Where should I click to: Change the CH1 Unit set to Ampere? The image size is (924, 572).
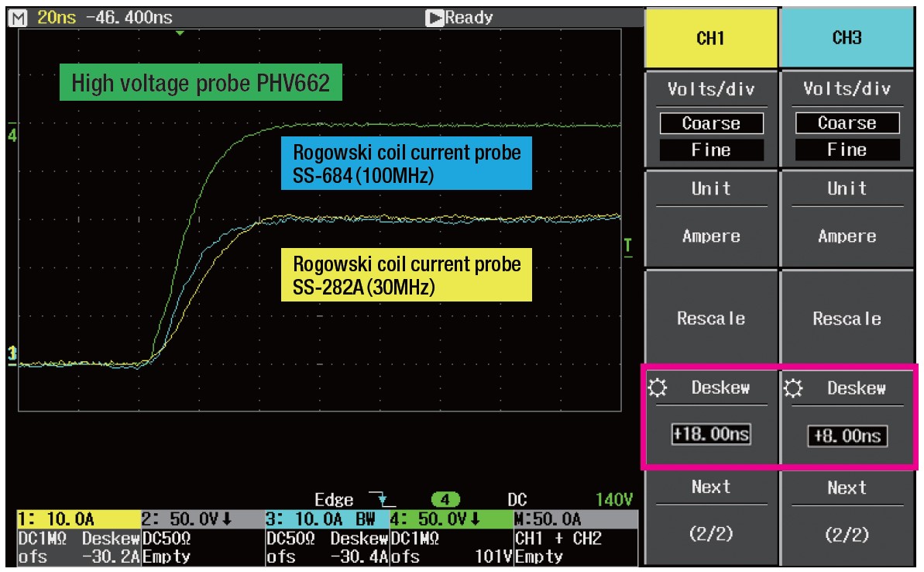coord(711,219)
